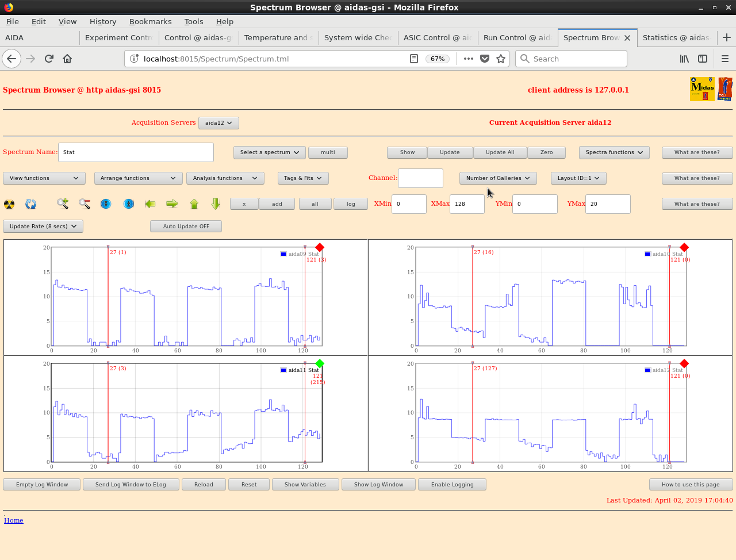Open Acquisition Servers aida12 dropdown
Screen dimensions: 736x560
[218, 123]
